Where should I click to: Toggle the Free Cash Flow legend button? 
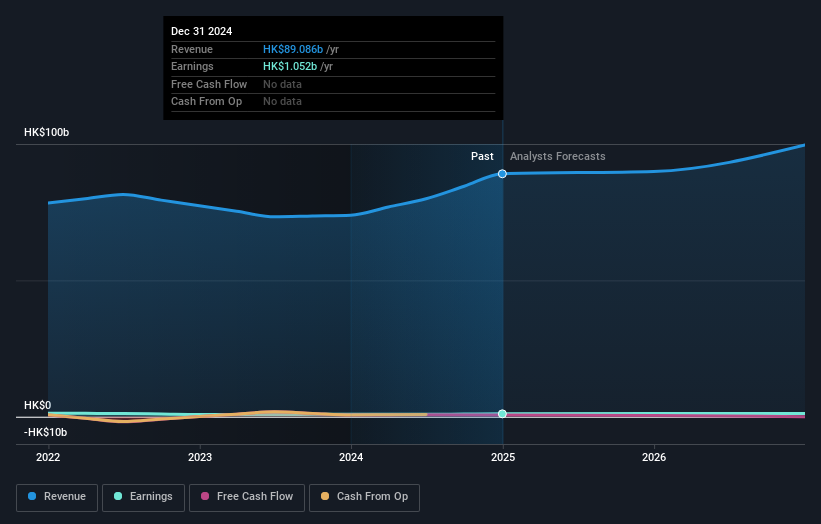coord(247,497)
